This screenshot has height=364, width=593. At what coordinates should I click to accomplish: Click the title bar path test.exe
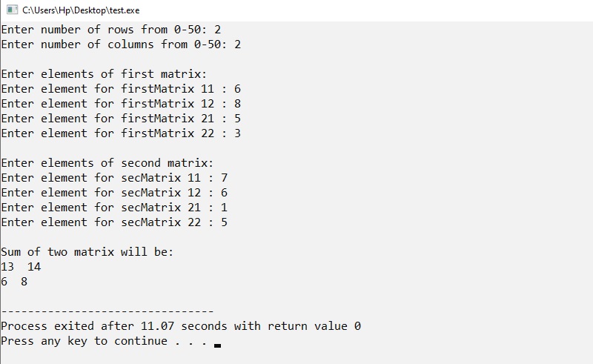coord(81,10)
